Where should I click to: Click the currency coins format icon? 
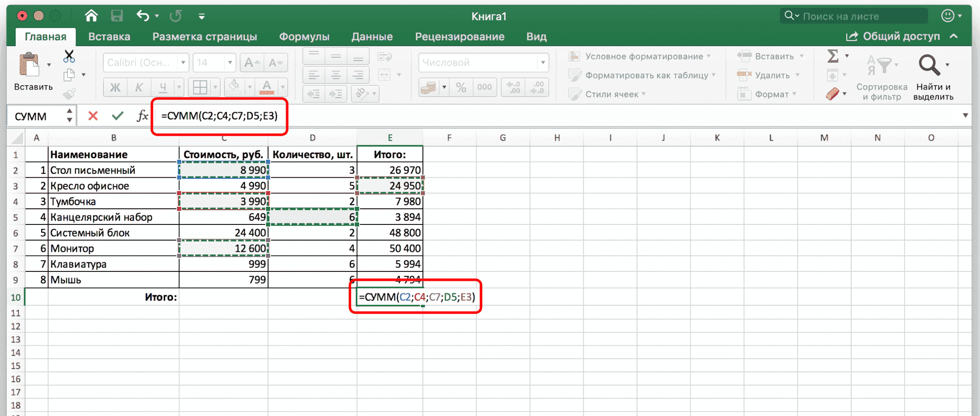pos(428,87)
